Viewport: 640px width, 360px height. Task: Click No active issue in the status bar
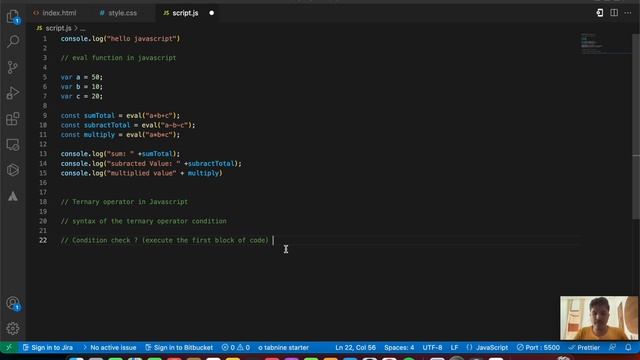[109, 348]
